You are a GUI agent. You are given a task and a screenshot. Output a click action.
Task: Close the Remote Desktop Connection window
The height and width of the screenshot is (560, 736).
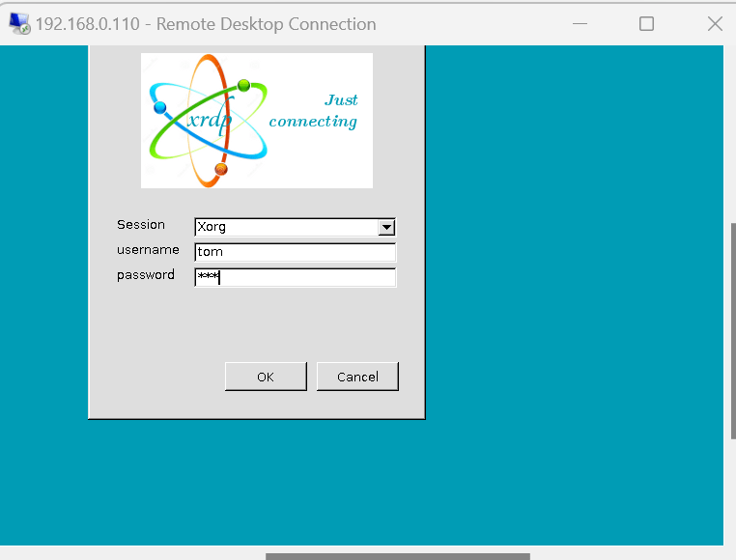click(715, 24)
